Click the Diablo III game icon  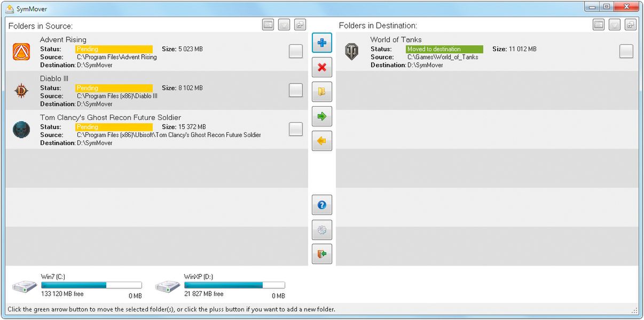point(21,91)
